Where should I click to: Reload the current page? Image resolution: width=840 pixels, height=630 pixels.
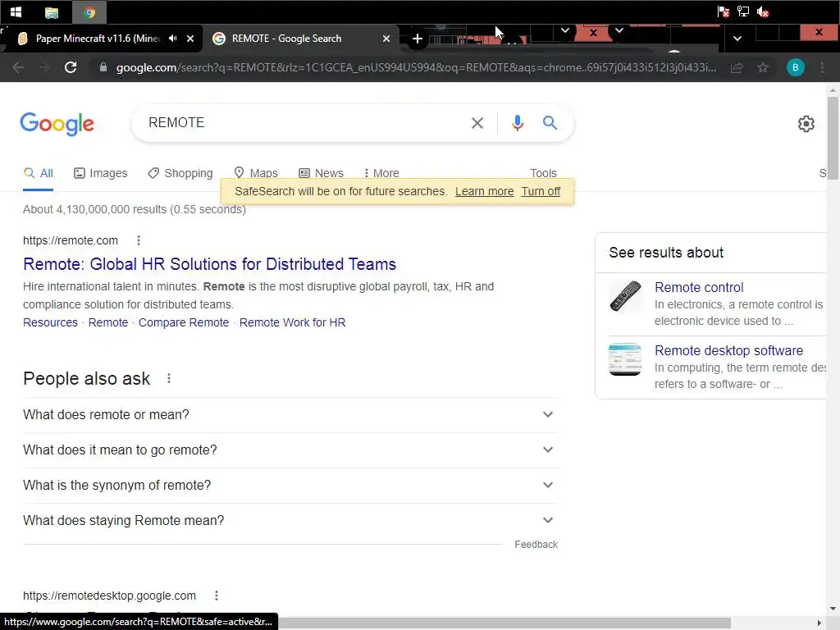point(71,67)
